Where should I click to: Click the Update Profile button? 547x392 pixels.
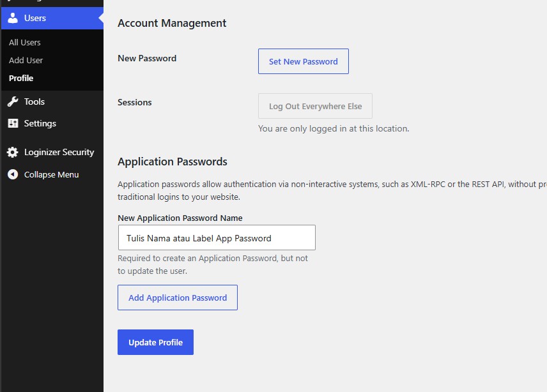click(155, 342)
